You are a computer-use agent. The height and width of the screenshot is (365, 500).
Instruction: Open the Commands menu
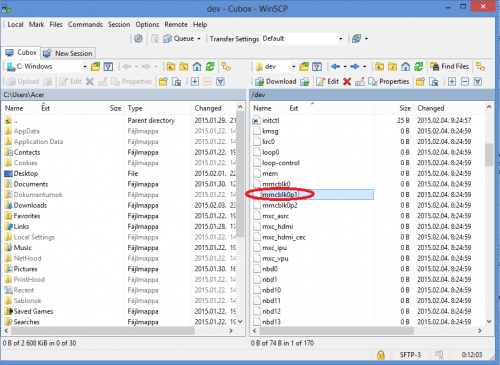[x=85, y=25]
